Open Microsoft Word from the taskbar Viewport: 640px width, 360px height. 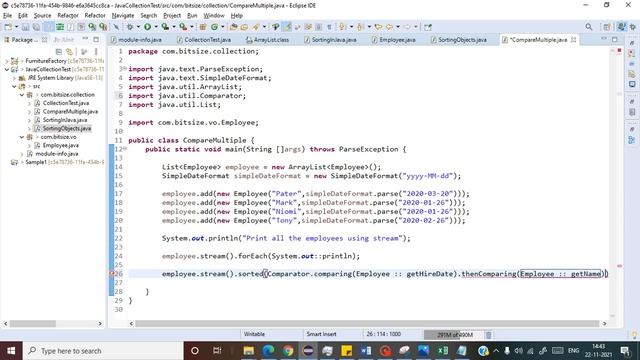(366, 351)
